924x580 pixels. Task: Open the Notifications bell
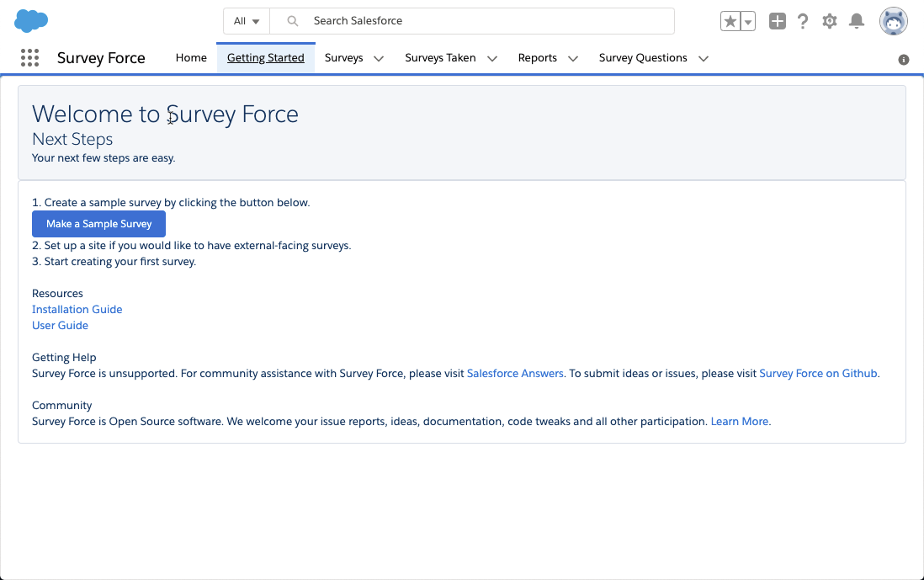(857, 21)
